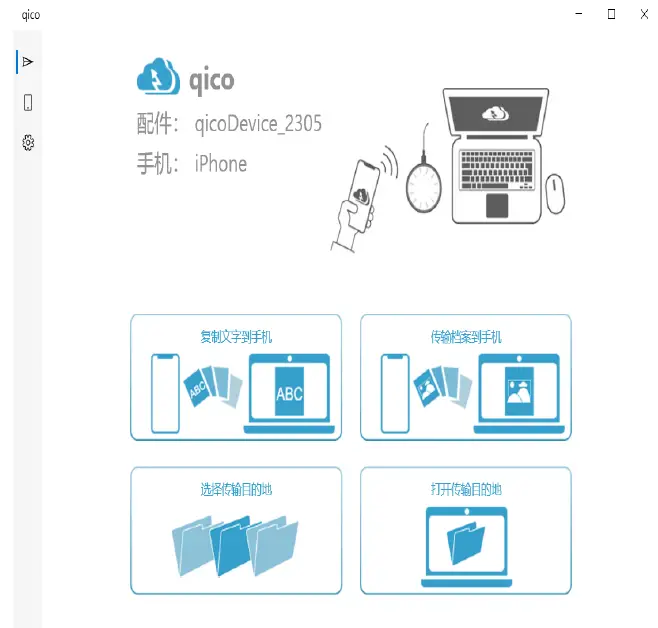Click the 配件: label

click(158, 124)
